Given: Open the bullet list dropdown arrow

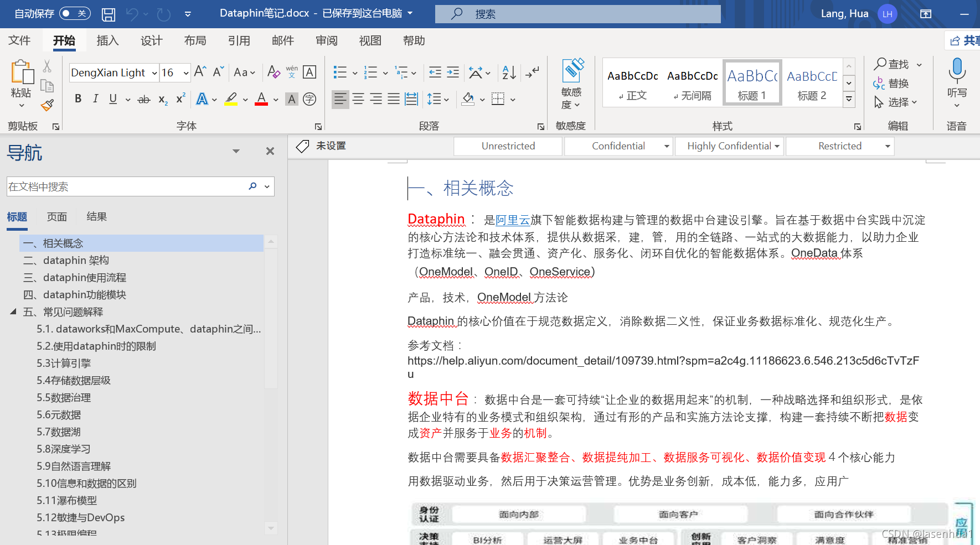Looking at the screenshot, I should 355,72.
